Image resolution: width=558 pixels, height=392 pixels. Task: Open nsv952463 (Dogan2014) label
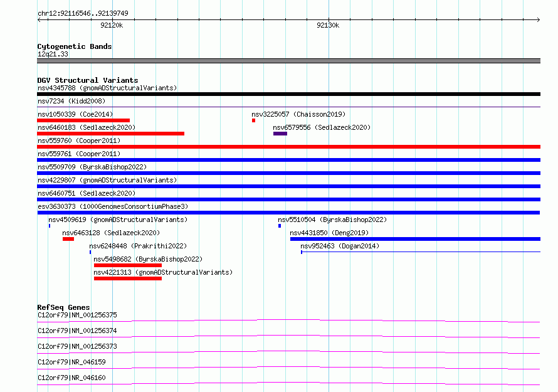(x=340, y=246)
